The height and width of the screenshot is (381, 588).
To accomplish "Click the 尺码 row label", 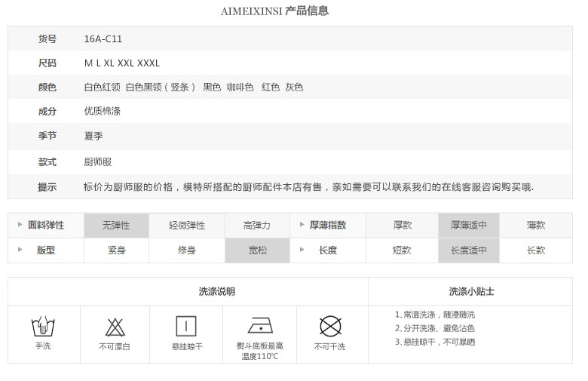I will pyautogui.click(x=47, y=63).
